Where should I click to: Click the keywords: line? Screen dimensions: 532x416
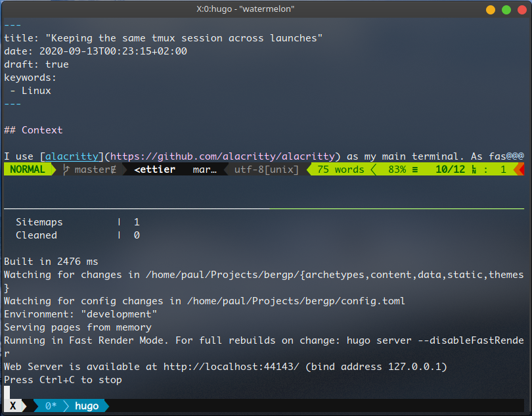(x=30, y=78)
